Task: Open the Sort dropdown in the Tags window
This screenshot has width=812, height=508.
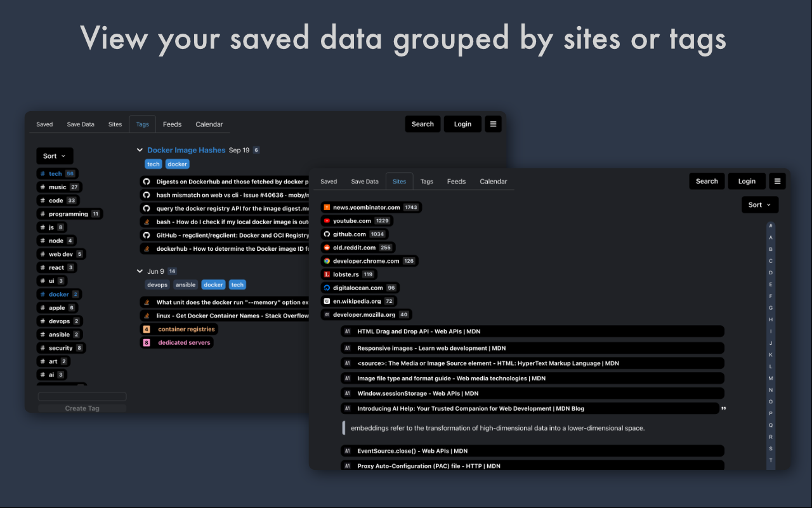Action: (55, 156)
